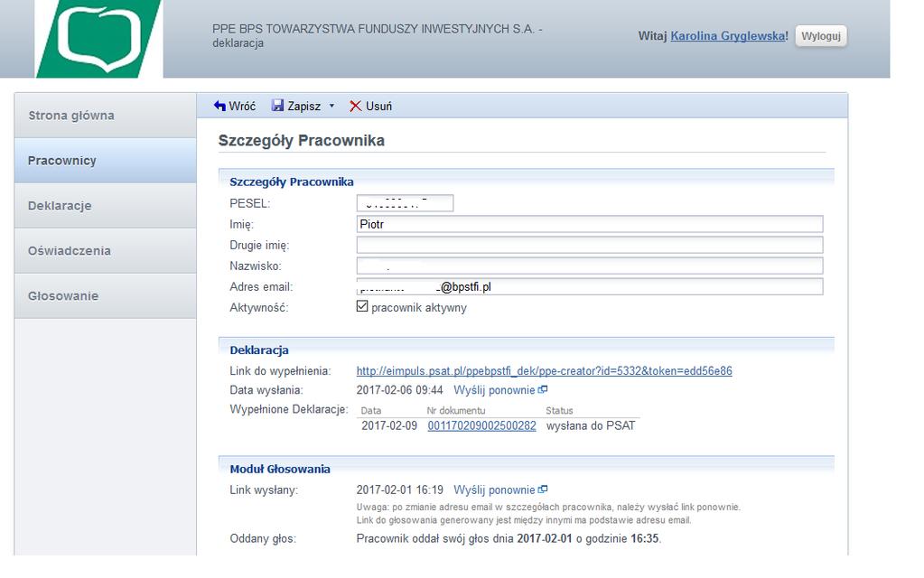Click the 'Data' column header

coord(370,410)
